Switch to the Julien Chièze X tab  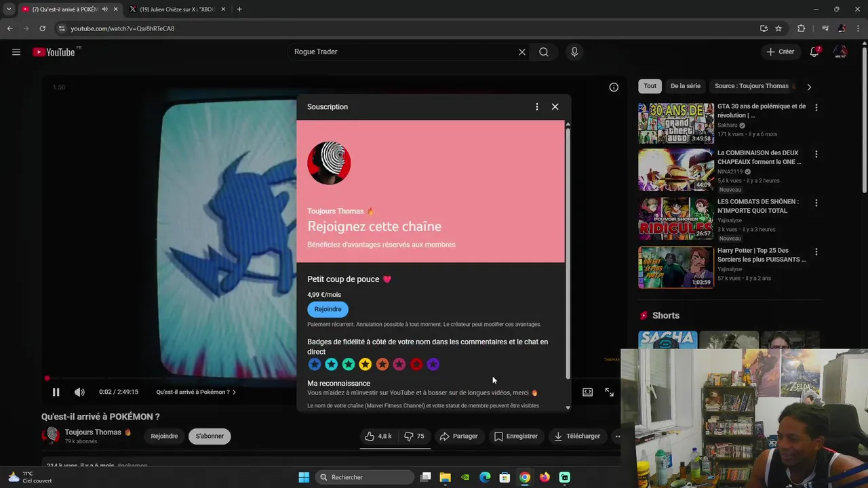click(177, 9)
